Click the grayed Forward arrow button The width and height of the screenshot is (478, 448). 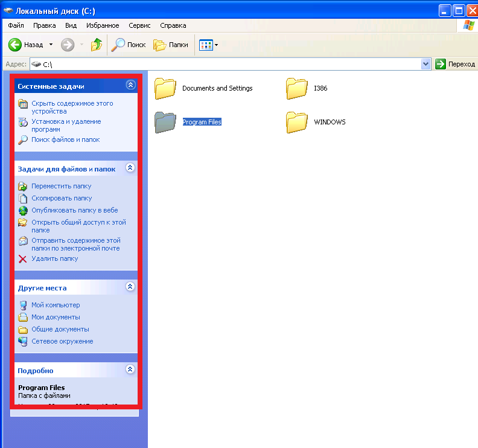click(68, 45)
